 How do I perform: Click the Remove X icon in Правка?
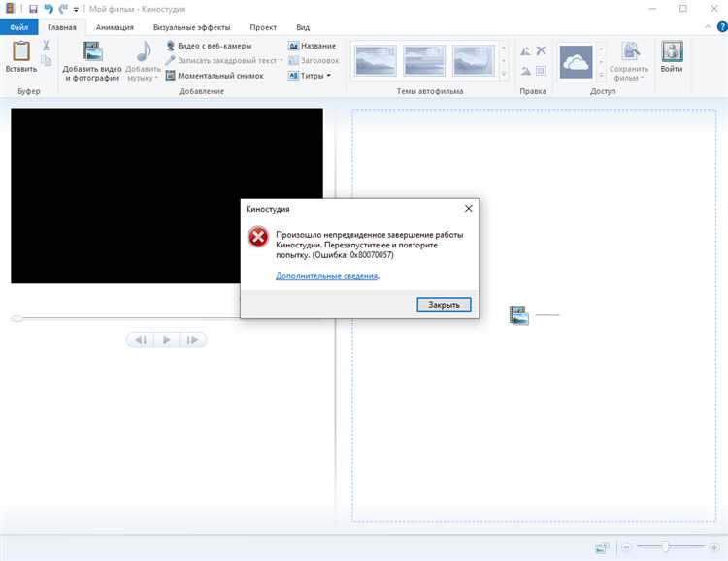541,50
